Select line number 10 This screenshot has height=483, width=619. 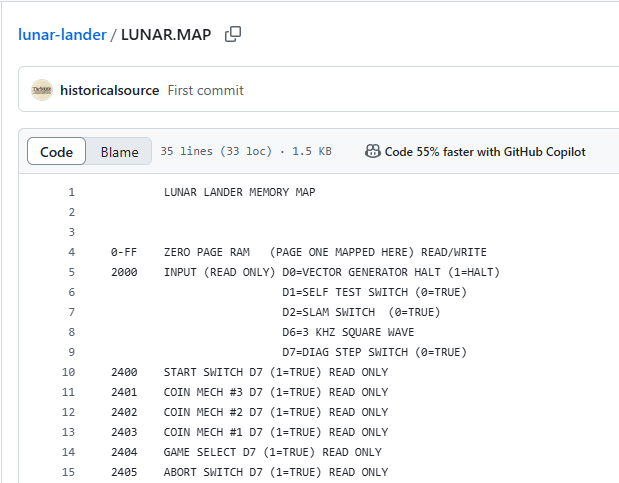coord(68,372)
